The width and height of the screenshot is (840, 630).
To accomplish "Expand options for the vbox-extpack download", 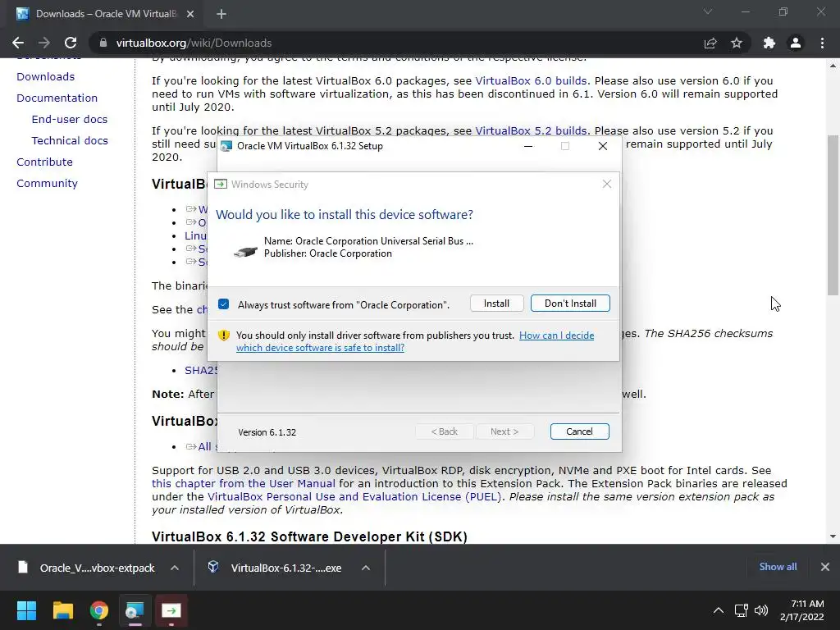I will [175, 568].
